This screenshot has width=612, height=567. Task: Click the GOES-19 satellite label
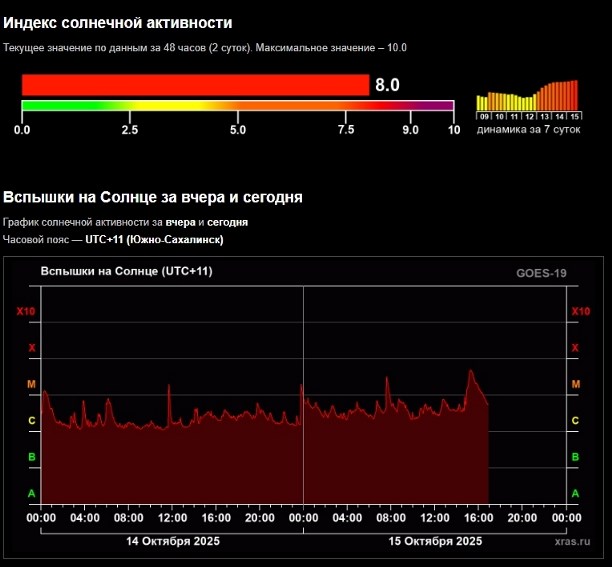[x=541, y=272]
